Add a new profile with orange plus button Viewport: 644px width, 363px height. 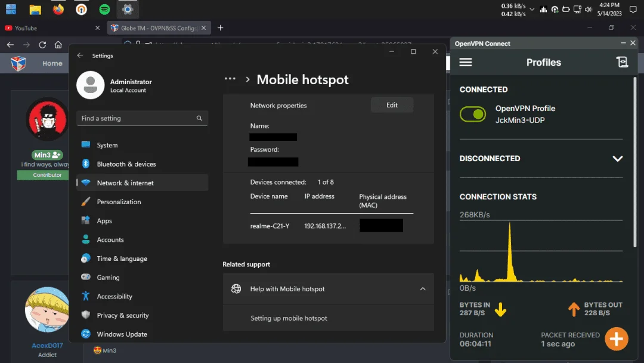pos(616,339)
